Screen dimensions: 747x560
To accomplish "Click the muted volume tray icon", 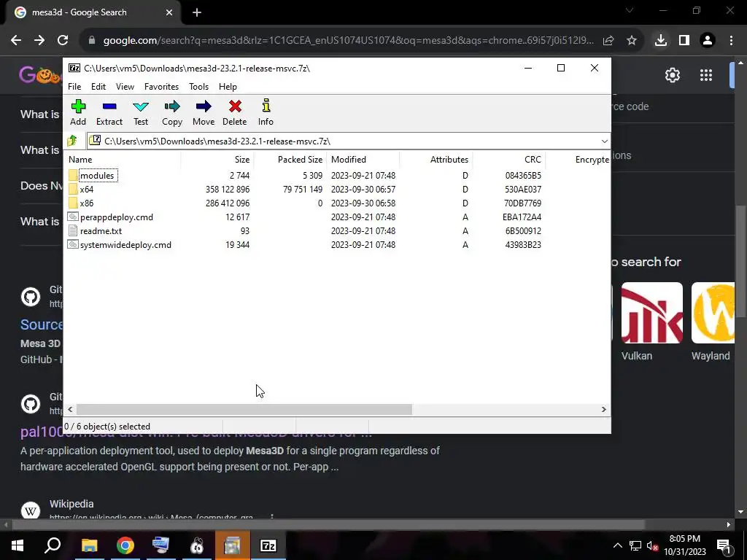I will click(652, 545).
